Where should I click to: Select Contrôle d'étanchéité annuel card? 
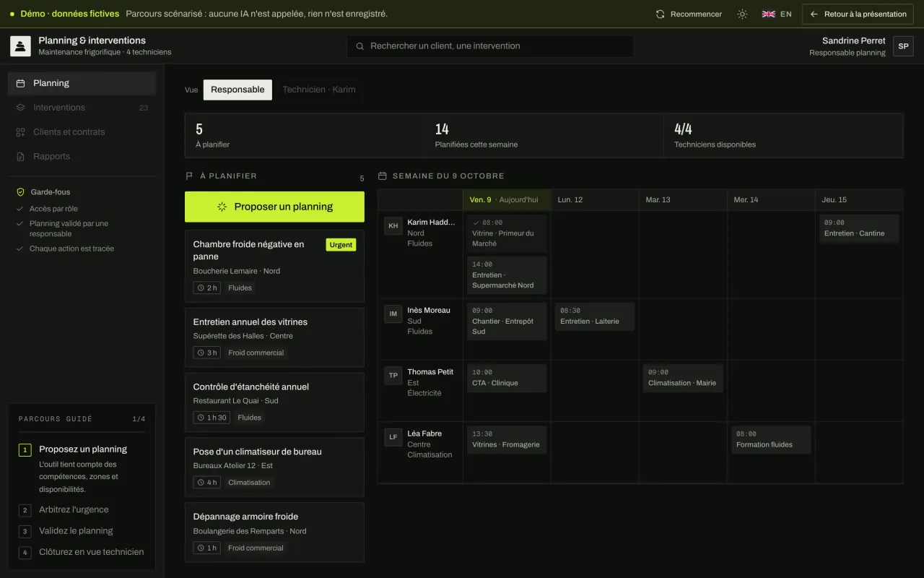click(x=274, y=402)
